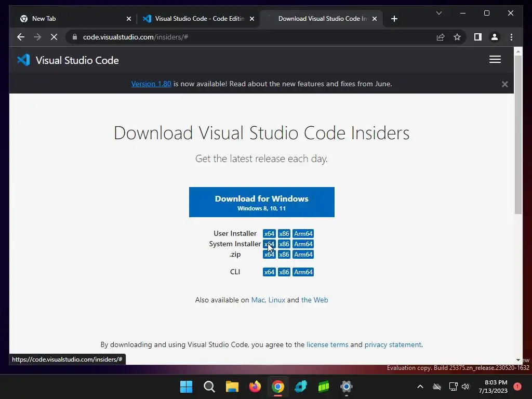Viewport: 532px width, 399px height.
Task: Share this page icon in address bar
Action: pos(441,37)
